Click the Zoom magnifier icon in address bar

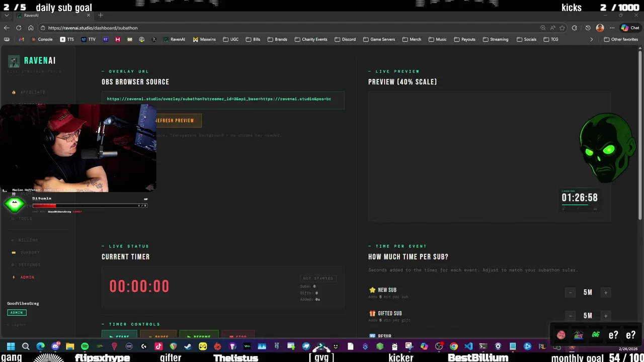point(543,28)
